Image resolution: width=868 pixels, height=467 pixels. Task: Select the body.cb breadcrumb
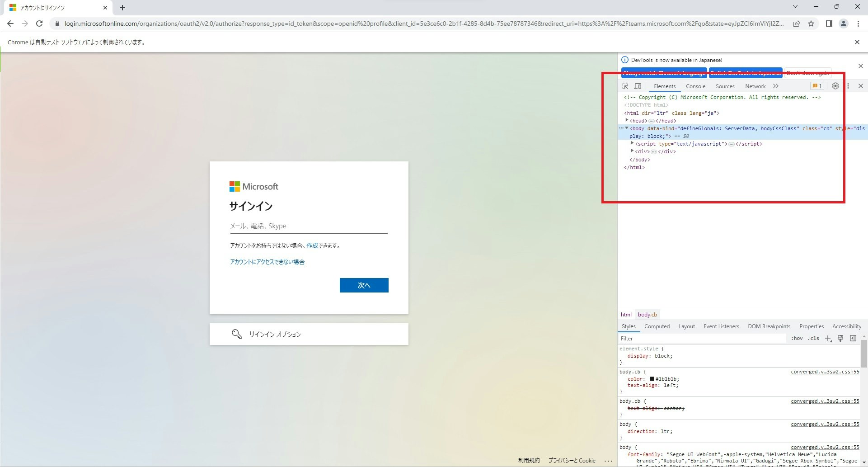[x=647, y=315]
